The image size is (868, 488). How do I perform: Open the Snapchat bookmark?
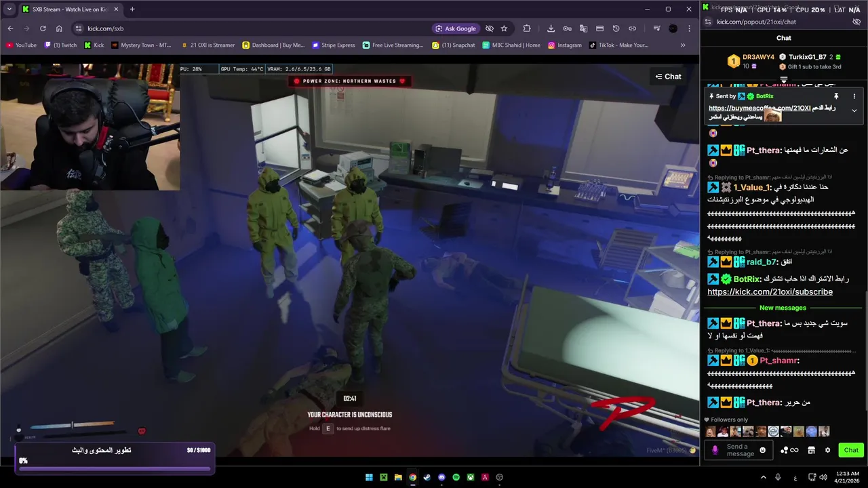(x=454, y=45)
